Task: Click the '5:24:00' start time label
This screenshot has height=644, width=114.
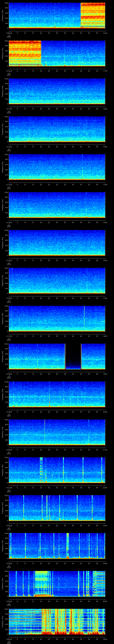Action: (x=9, y=601)
